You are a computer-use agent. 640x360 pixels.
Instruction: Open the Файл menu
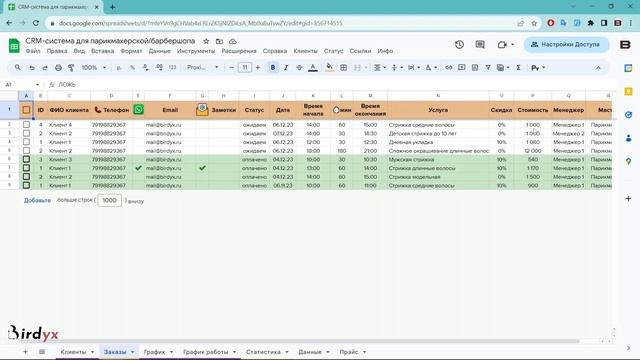click(33, 51)
